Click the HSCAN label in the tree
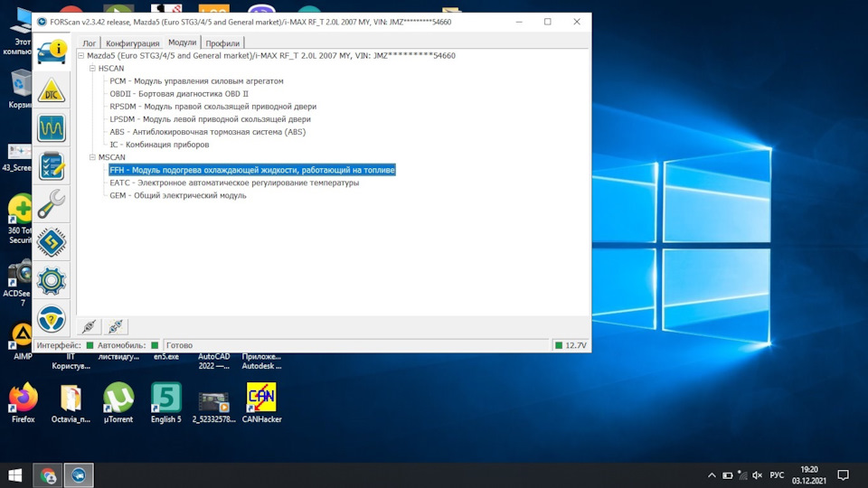Image resolution: width=868 pixels, height=488 pixels. point(111,68)
